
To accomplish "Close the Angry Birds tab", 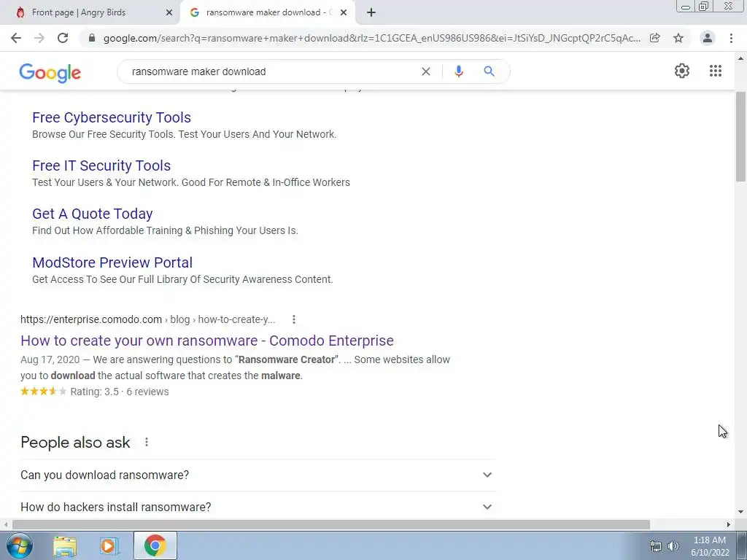I will point(169,13).
